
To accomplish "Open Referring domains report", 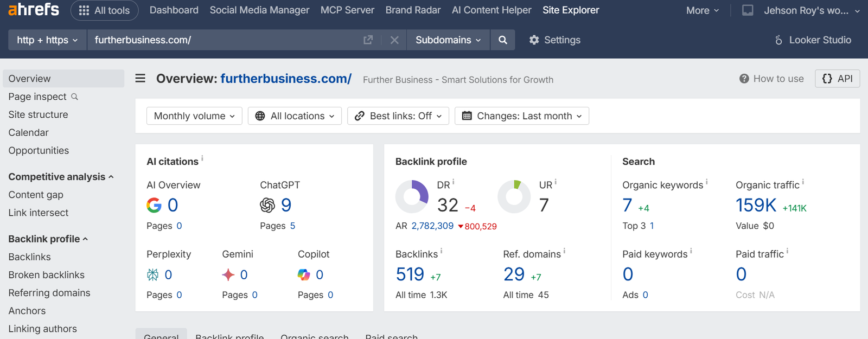I will point(49,293).
